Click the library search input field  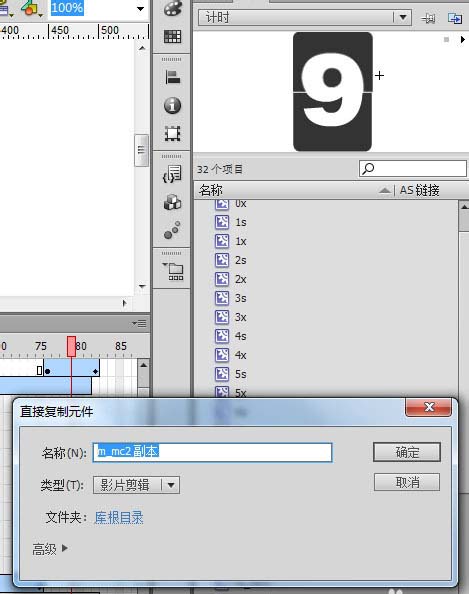coord(413,168)
